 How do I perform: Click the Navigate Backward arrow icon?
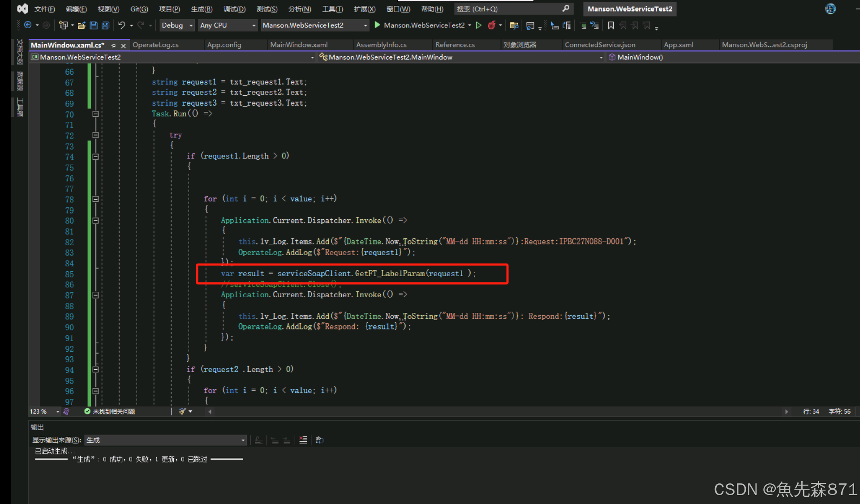pyautogui.click(x=28, y=25)
